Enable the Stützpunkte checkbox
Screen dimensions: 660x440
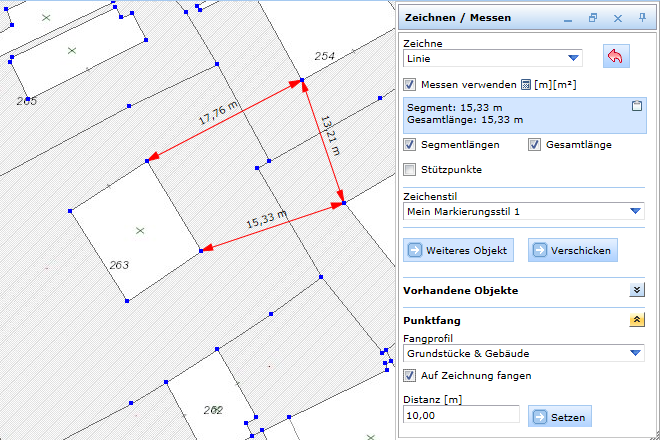coord(409,169)
